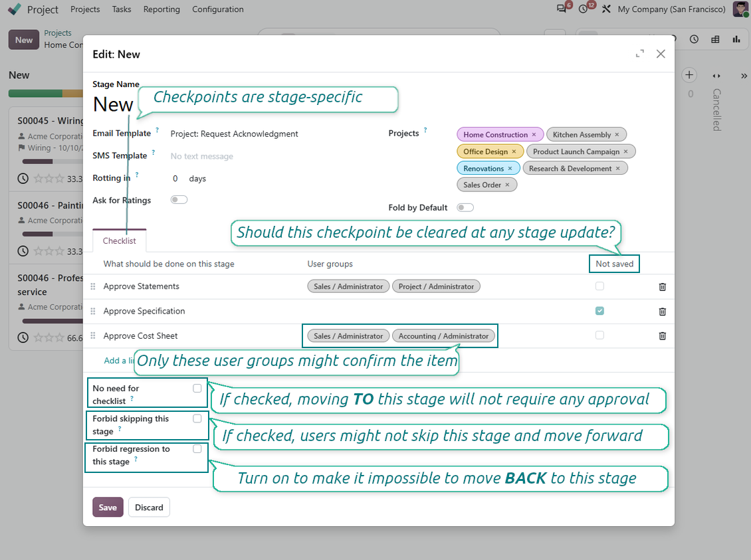
Task: Expand the folded Cancelled stage column
Action: (x=716, y=109)
